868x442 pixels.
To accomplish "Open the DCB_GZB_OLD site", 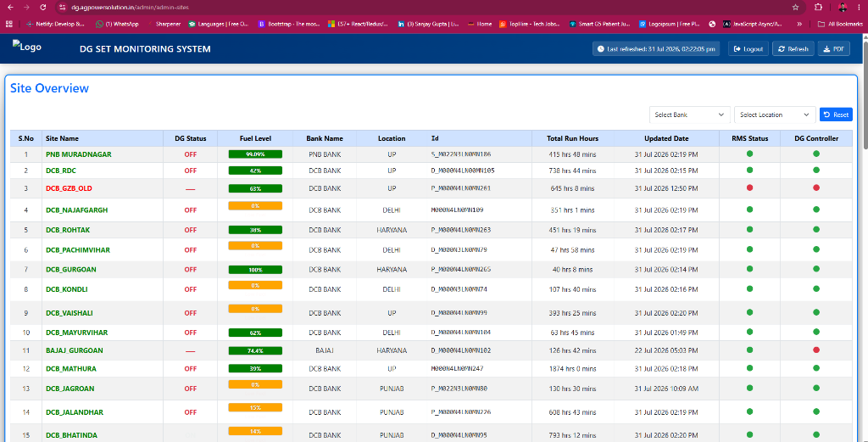I will click(69, 188).
